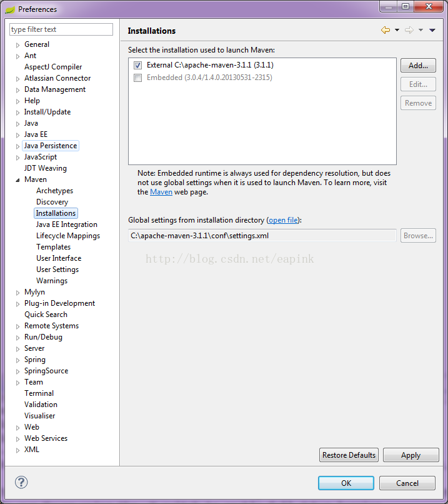This screenshot has height=504, width=448.
Task: Select User Settings under Maven
Action: [57, 270]
